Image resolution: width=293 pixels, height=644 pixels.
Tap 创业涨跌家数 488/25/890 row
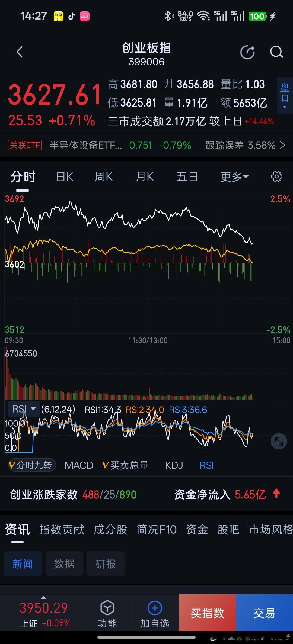(x=73, y=494)
